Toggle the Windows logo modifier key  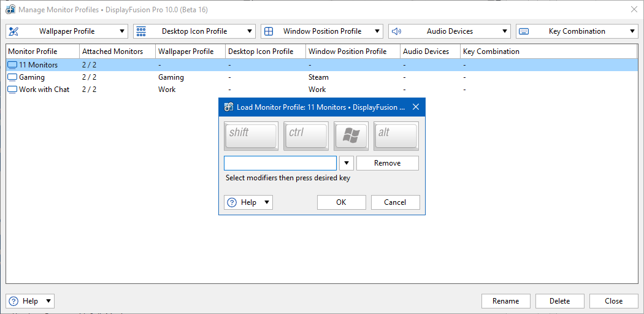click(x=351, y=136)
